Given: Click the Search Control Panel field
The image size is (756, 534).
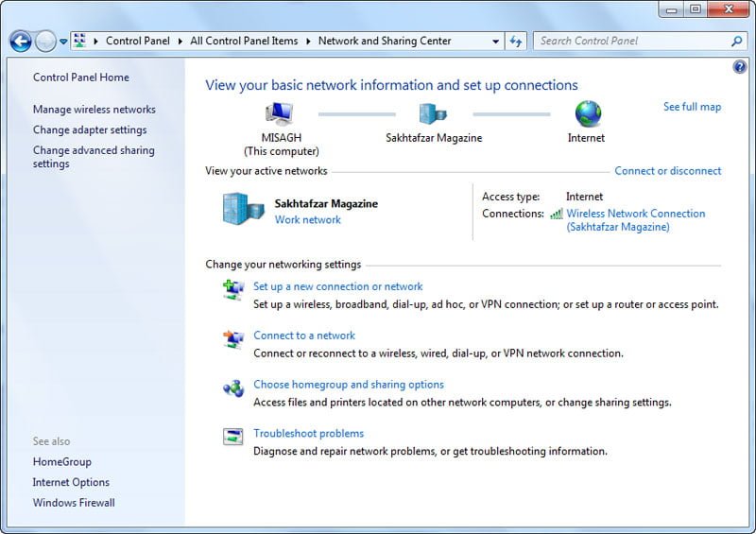Looking at the screenshot, I should [x=633, y=42].
